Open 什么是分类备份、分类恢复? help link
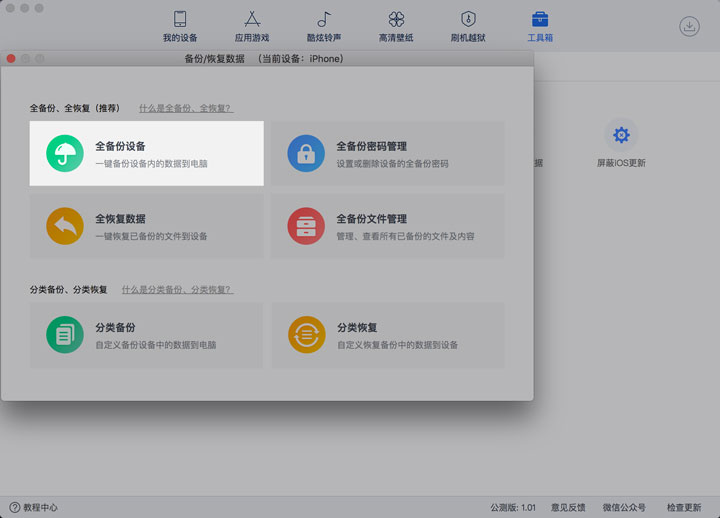Viewport: 720px width, 518px height. [x=177, y=289]
